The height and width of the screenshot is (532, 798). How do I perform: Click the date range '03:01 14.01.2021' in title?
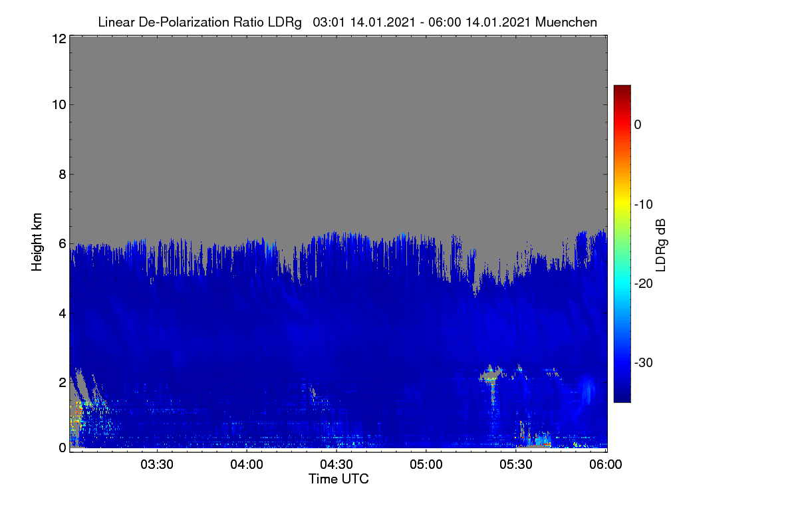[364, 22]
